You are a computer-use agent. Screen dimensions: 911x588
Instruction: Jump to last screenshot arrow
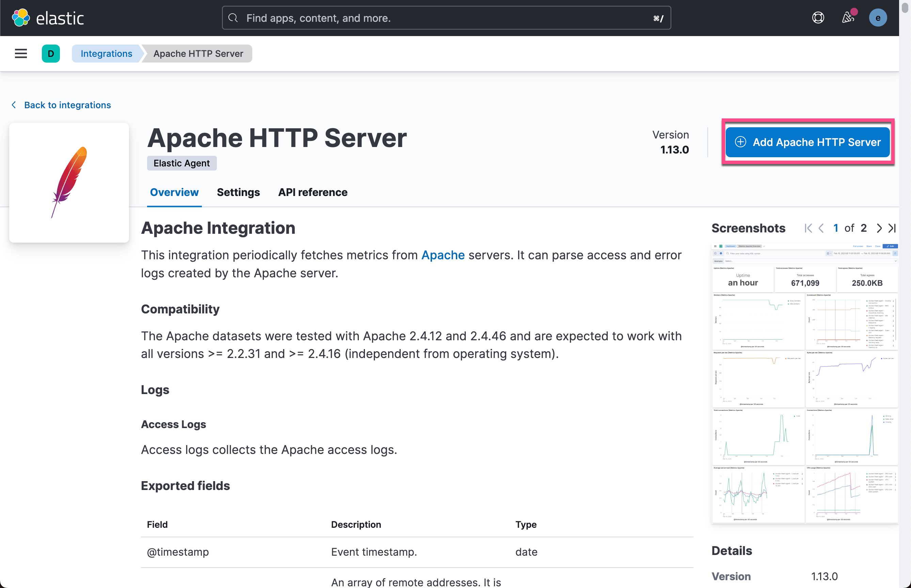click(x=892, y=228)
